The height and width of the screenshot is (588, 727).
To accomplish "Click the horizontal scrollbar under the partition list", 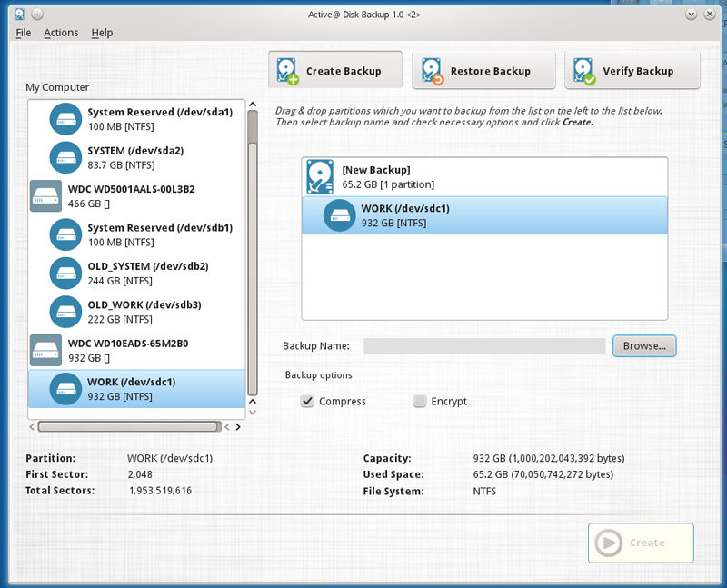I will tap(129, 426).
